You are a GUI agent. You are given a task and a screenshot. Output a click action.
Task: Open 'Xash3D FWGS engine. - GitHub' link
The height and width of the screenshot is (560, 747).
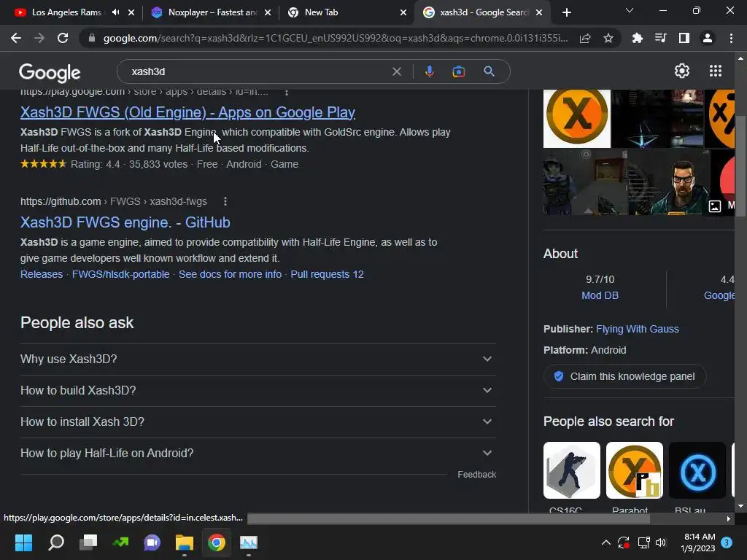click(x=125, y=222)
